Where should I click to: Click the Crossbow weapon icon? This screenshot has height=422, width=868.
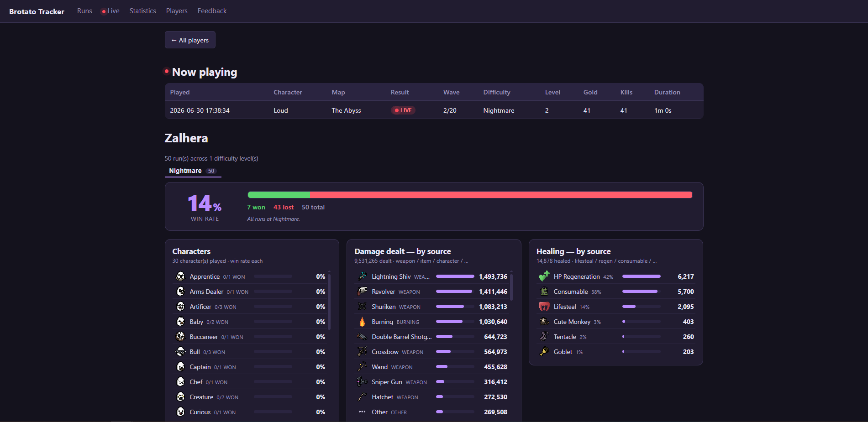pos(363,351)
